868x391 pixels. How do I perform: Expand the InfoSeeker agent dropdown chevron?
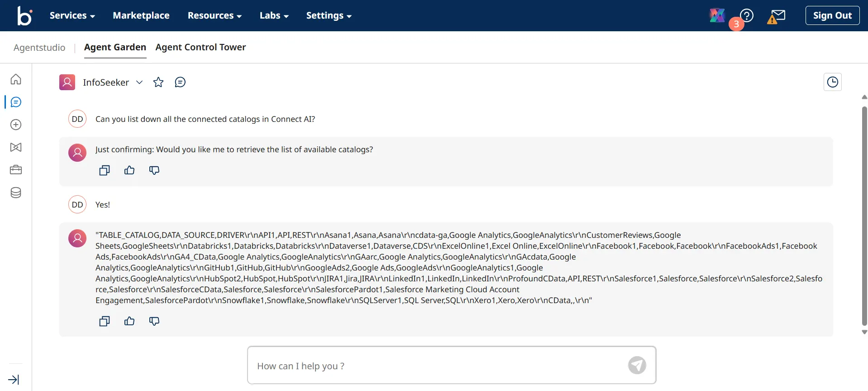click(139, 82)
